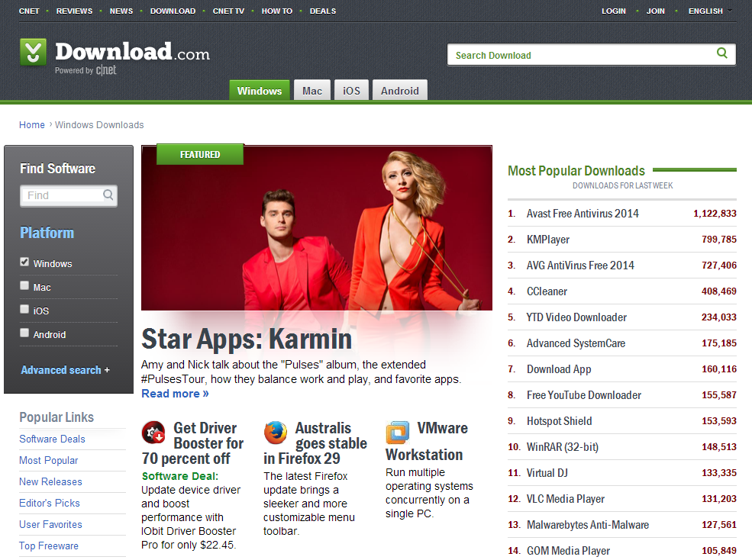Screen dimensions: 752x560
Task: Open VLC Media Player entry
Action: click(x=566, y=499)
